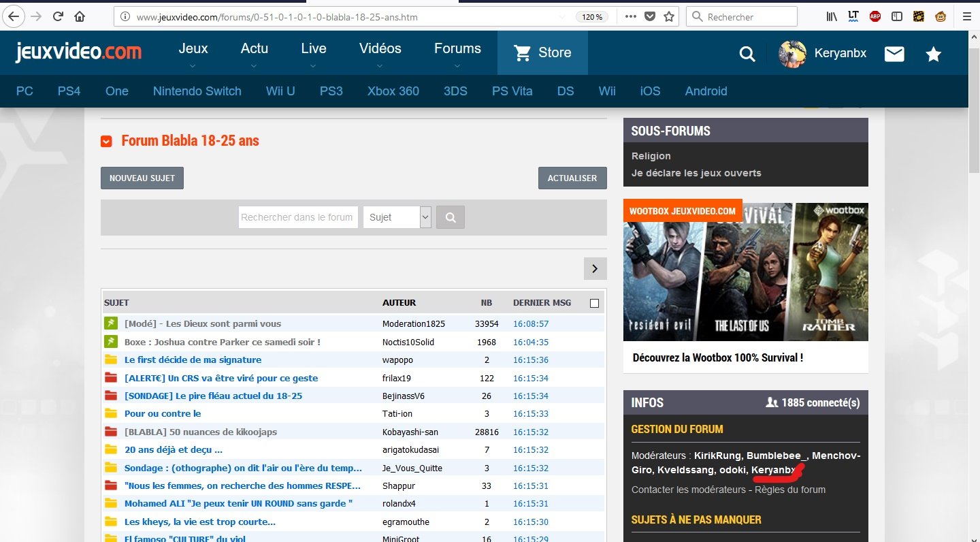The width and height of the screenshot is (980, 542).
Task: Open topic "Le first décide de ma signature"
Action: point(193,360)
